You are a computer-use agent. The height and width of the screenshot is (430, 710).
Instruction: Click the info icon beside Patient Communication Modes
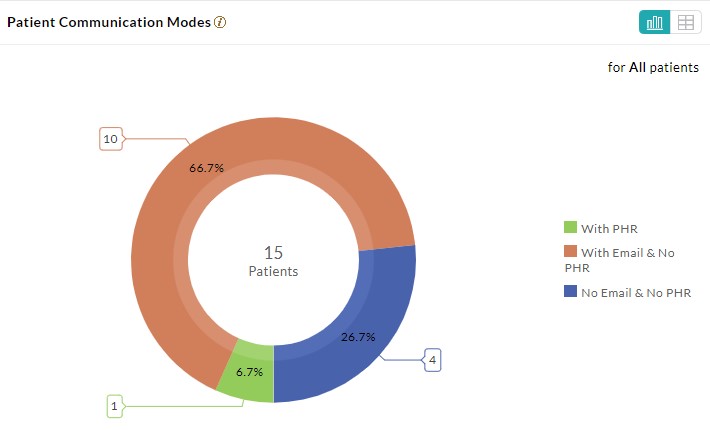pyautogui.click(x=220, y=23)
